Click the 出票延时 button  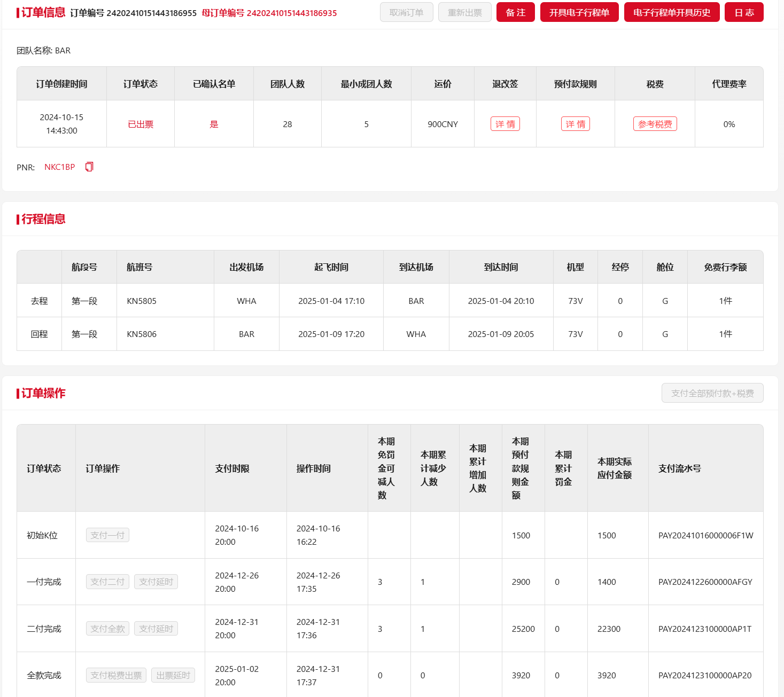tap(173, 675)
